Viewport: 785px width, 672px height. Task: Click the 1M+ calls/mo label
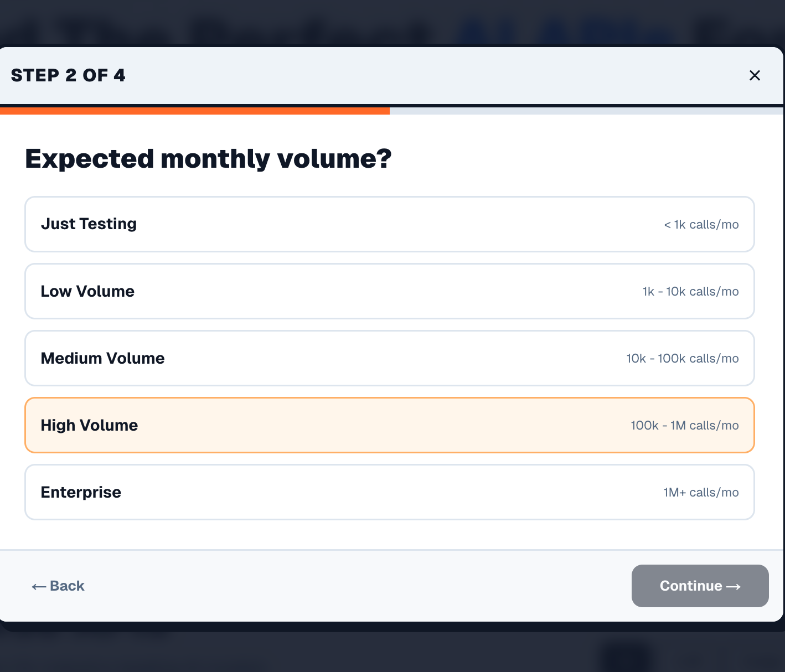point(701,492)
